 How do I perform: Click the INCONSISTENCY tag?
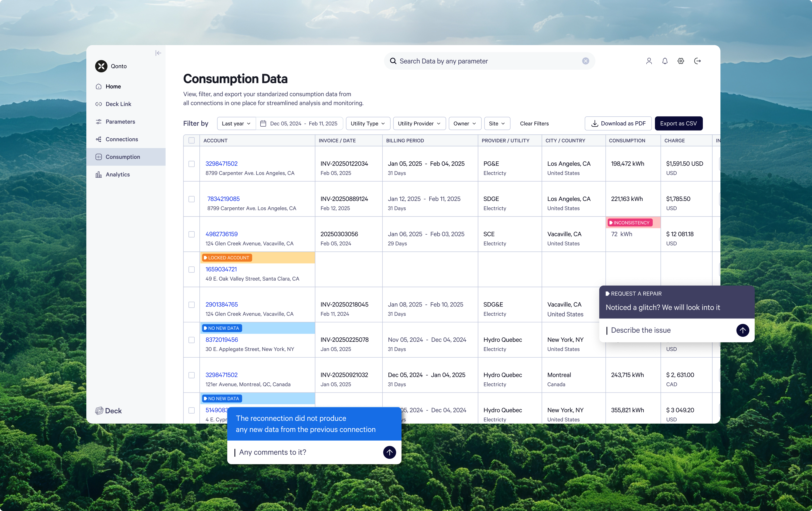pyautogui.click(x=630, y=222)
